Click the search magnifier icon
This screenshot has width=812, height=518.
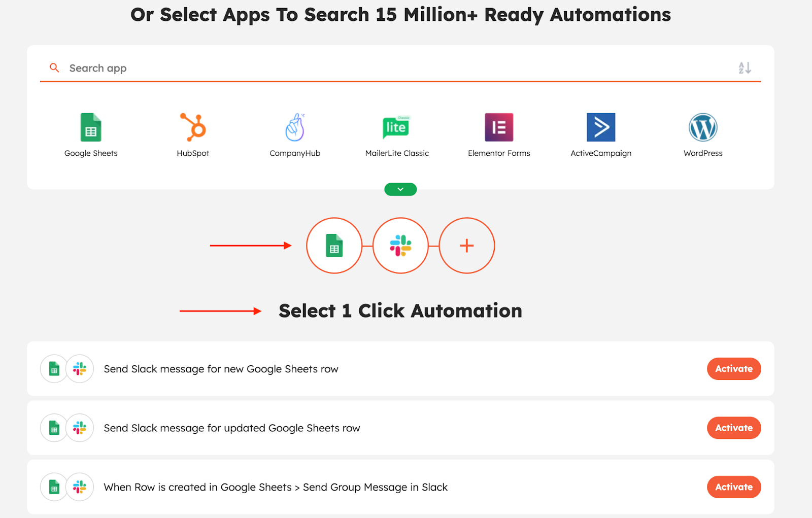click(x=54, y=67)
